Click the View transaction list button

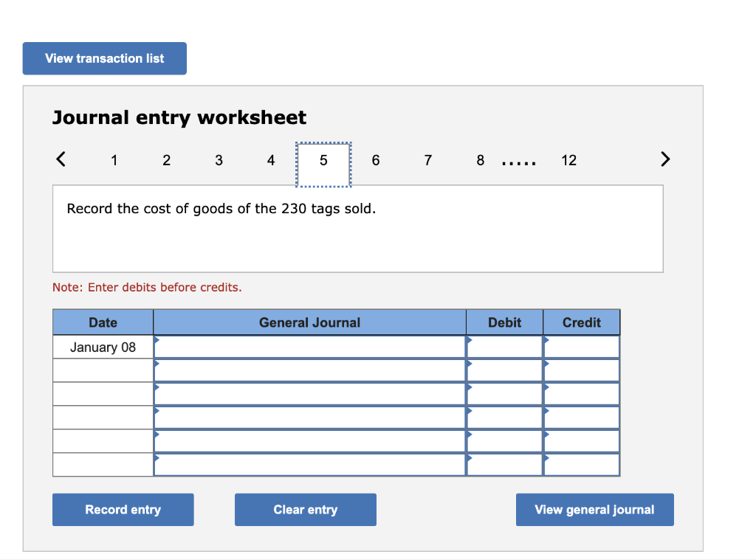104,58
